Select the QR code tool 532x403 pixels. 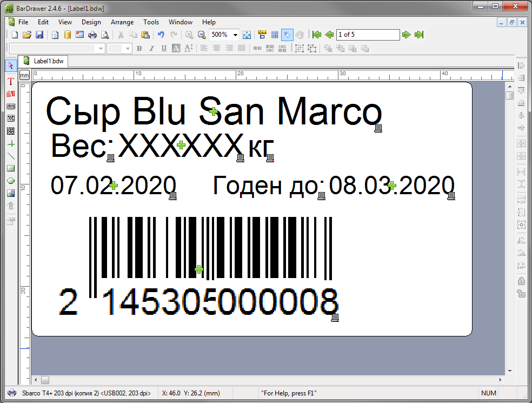tap(11, 131)
